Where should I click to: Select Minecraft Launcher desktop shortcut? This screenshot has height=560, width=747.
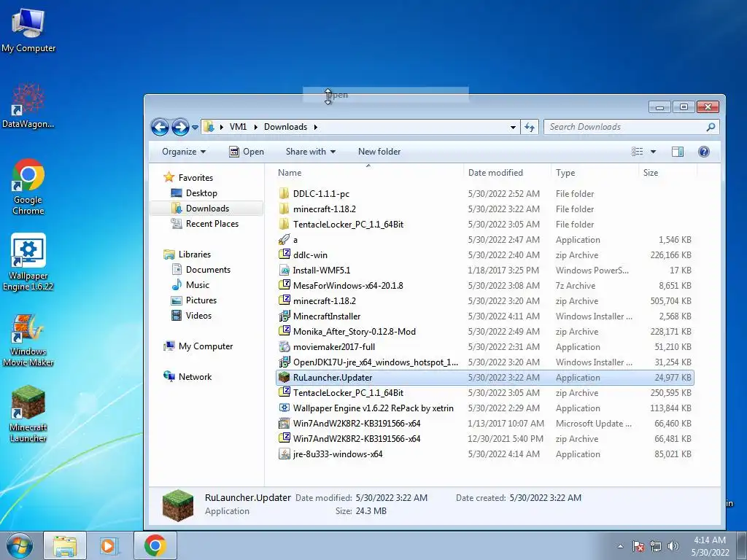click(x=28, y=414)
